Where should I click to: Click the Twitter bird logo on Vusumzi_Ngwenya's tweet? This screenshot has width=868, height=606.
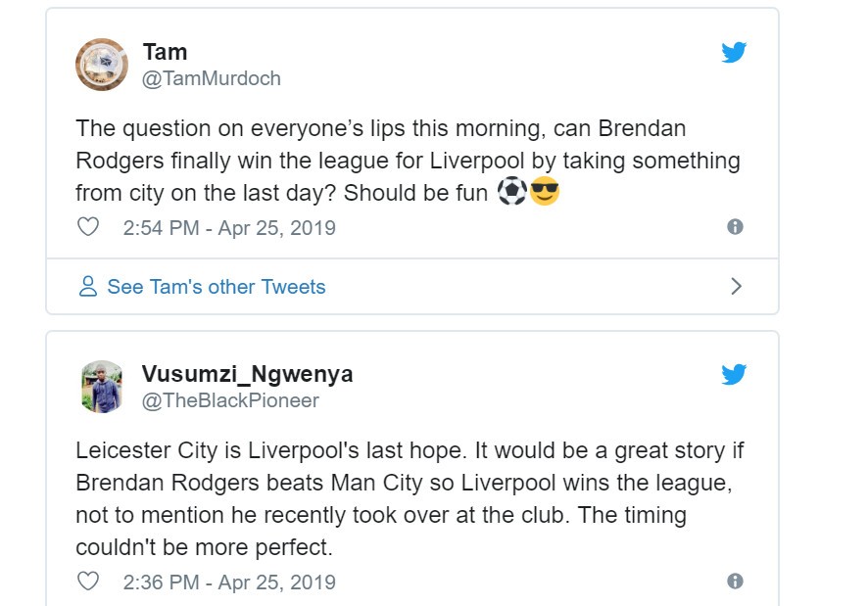point(734,375)
